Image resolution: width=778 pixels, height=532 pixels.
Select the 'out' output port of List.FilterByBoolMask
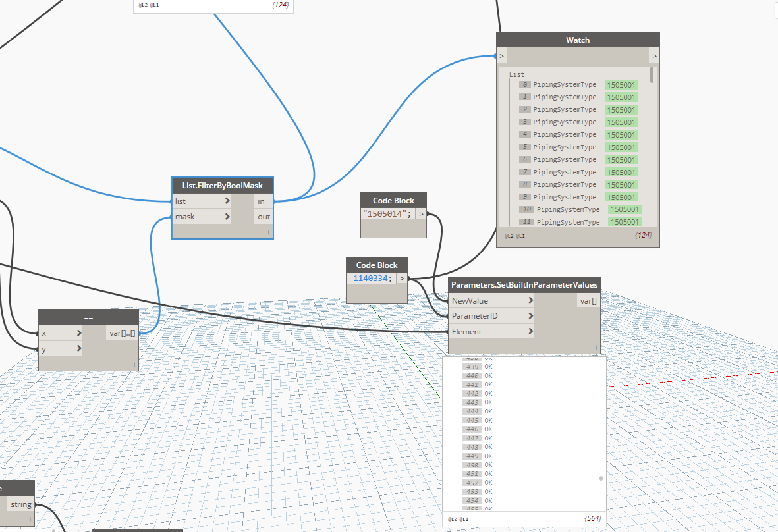(264, 217)
